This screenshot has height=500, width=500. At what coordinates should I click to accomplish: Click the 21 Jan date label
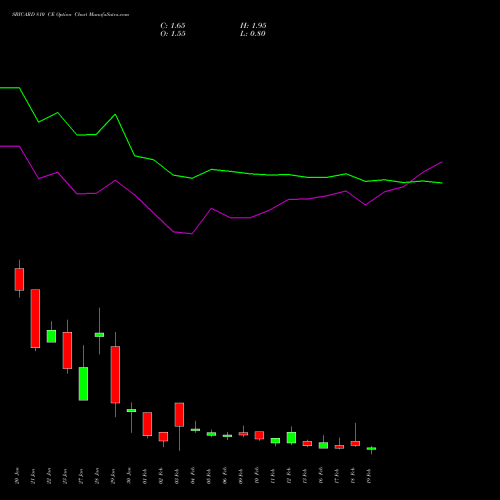point(33,476)
